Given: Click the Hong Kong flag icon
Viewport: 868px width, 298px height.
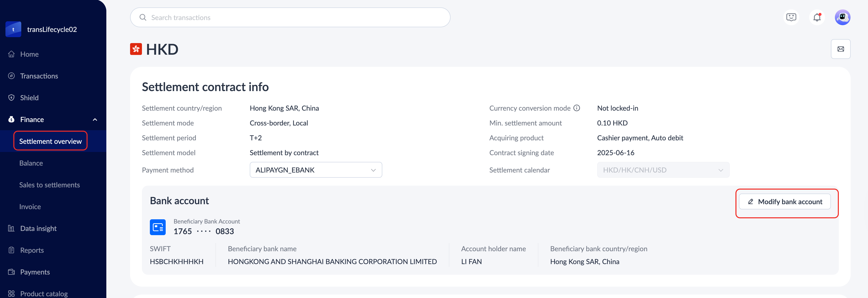Looking at the screenshot, I should (136, 49).
